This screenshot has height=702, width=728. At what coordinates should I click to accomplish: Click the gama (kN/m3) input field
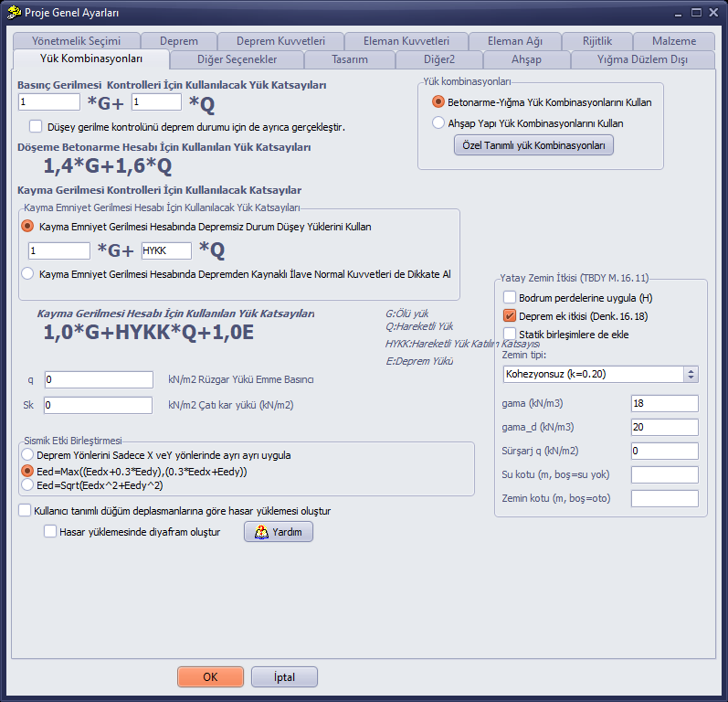664,403
